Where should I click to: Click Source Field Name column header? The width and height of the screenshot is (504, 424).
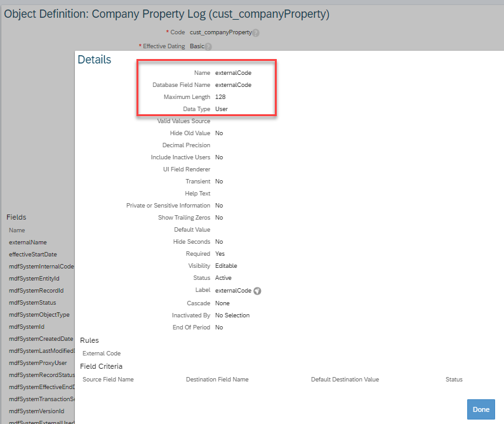pyautogui.click(x=108, y=380)
